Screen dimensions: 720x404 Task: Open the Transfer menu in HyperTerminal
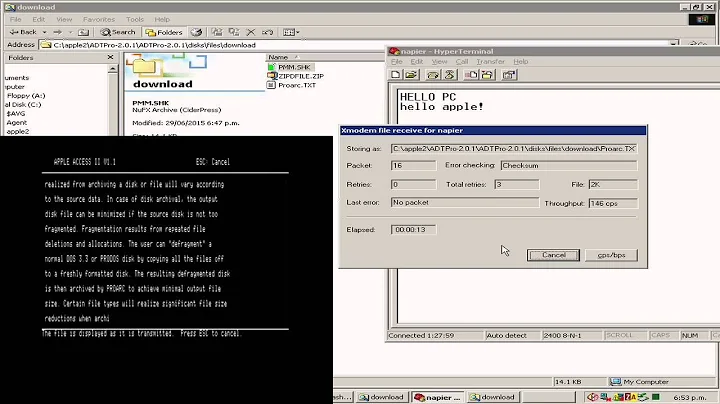(x=490, y=62)
